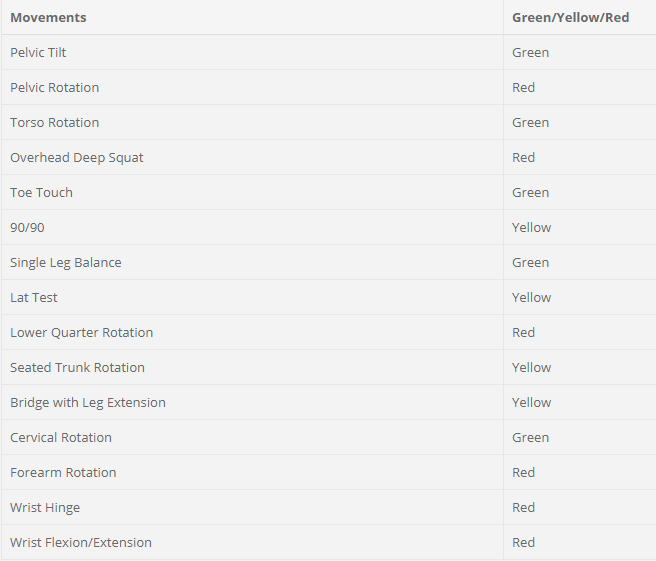Click Yellow result for 90/90
Image resolution: width=656 pixels, height=561 pixels.
[x=531, y=228]
